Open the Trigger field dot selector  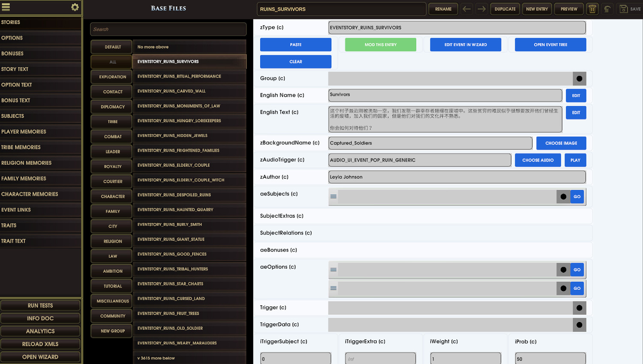click(579, 308)
